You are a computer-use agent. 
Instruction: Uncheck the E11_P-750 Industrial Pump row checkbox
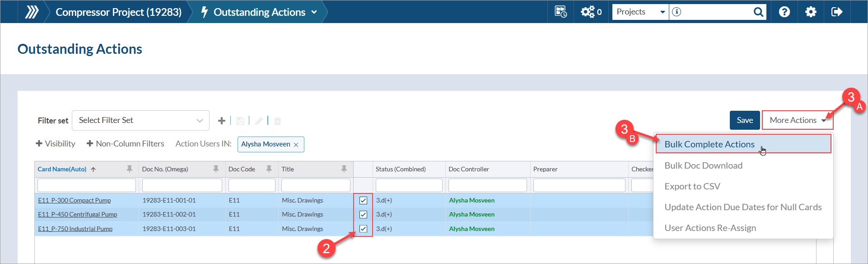coord(363,229)
